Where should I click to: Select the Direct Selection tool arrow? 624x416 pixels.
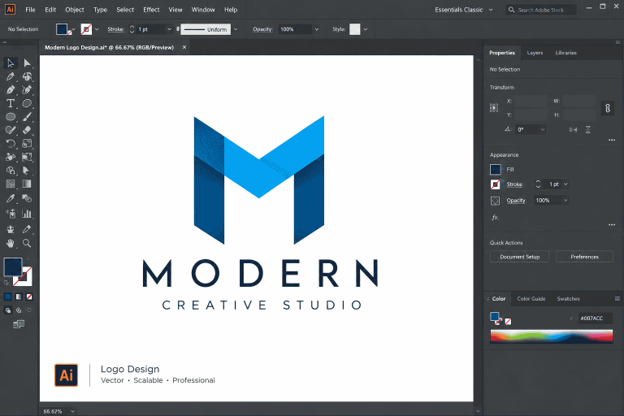27,63
